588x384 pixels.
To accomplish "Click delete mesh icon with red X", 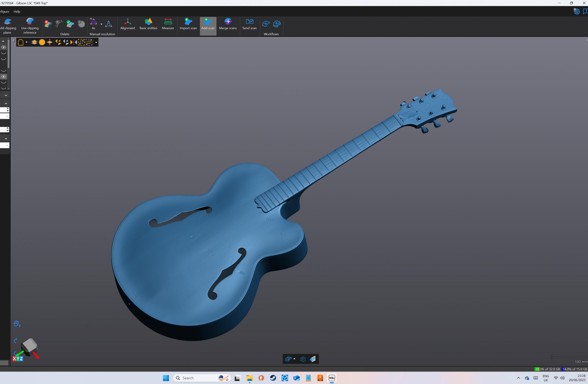I will coord(48,24).
